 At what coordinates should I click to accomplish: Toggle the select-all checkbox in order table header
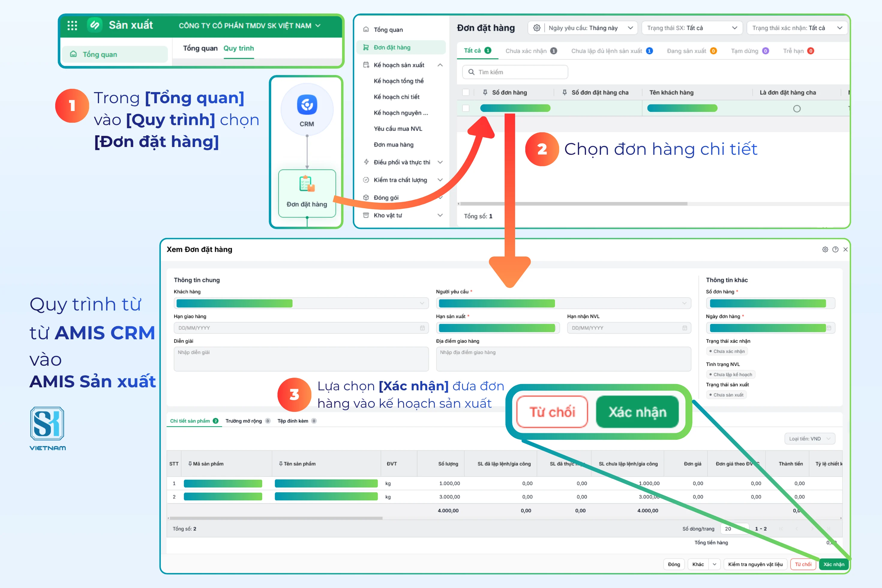coord(466,92)
